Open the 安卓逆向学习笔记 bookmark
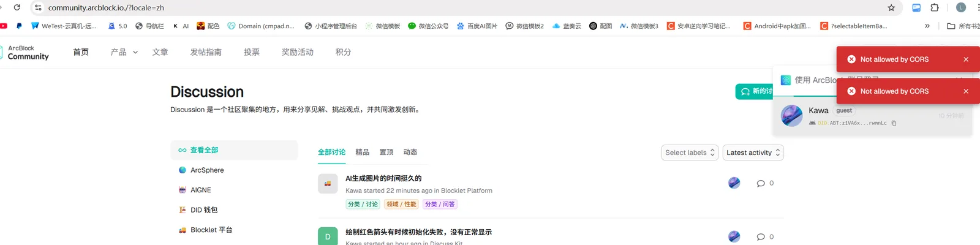980x245 pixels. 699,26
